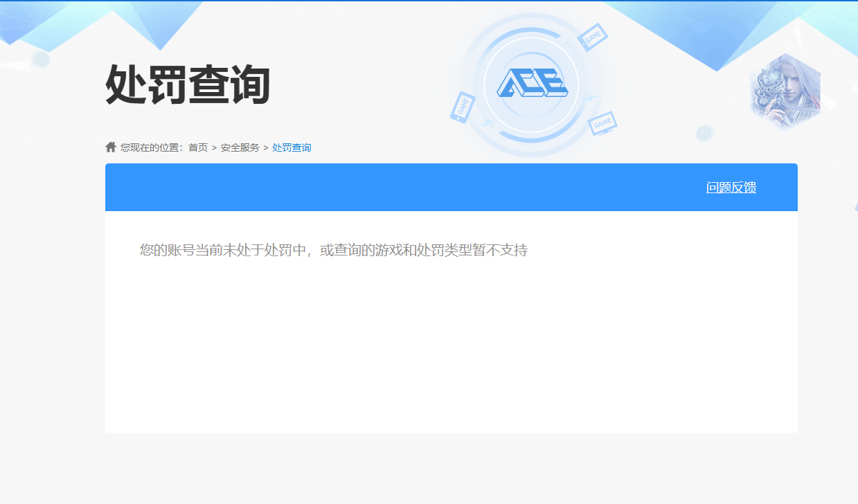Go to 首页 in the breadcrumb
The width and height of the screenshot is (858, 504).
click(198, 147)
